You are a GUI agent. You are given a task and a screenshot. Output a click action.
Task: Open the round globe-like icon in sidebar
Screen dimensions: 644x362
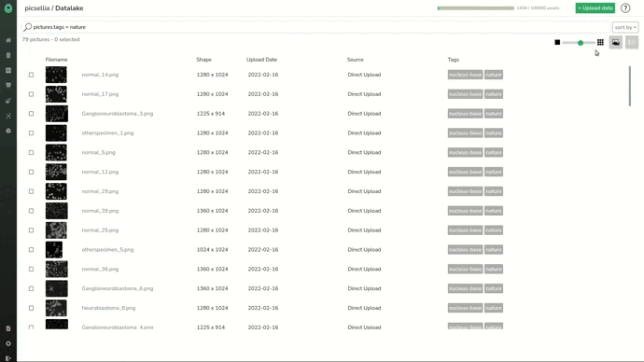point(8,131)
